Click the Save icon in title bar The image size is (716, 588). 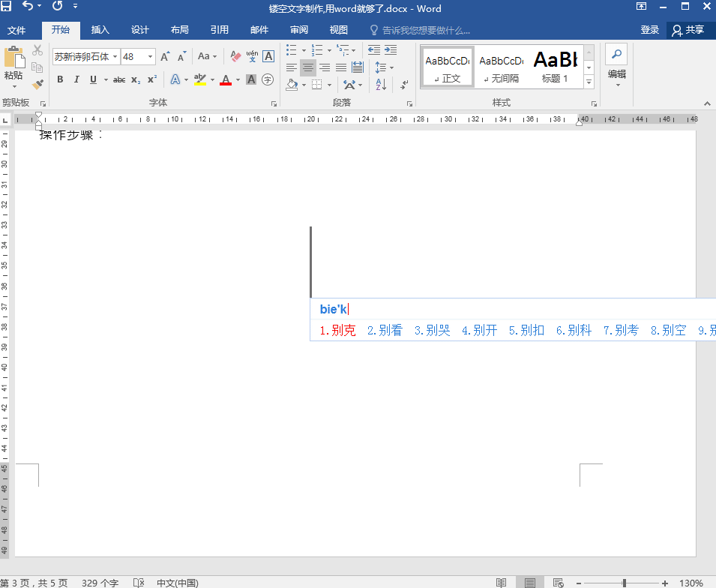point(6,7)
